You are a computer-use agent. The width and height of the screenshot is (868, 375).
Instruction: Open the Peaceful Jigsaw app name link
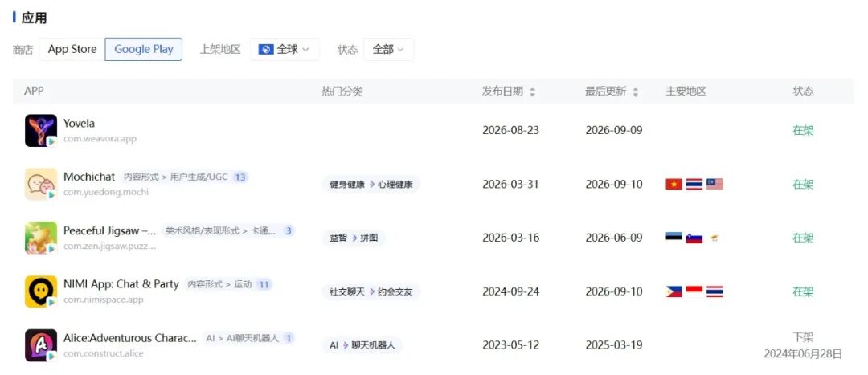click(x=109, y=230)
